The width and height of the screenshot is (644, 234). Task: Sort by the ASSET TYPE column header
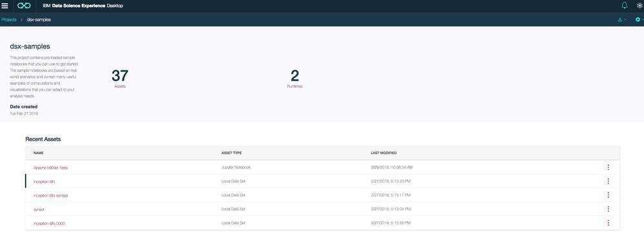coord(231,153)
